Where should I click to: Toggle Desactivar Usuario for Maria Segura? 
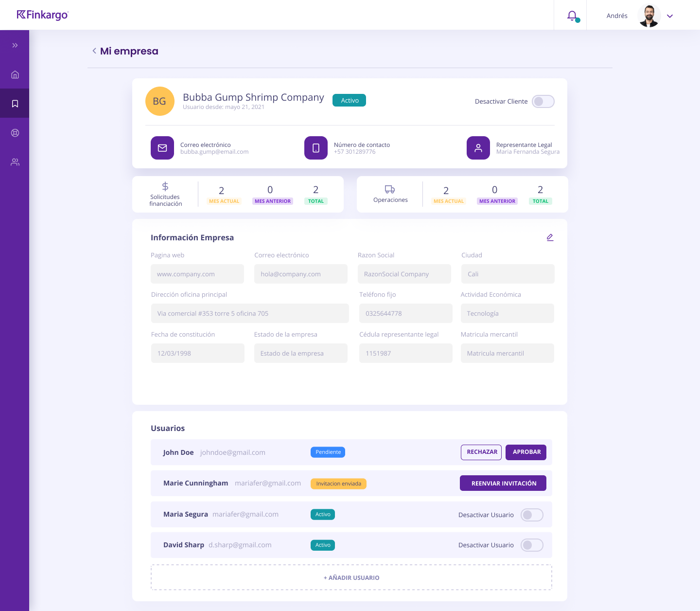532,515
